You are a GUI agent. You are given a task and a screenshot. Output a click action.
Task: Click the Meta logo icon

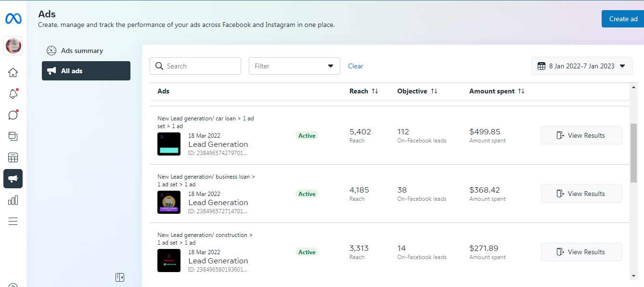pyautogui.click(x=13, y=19)
